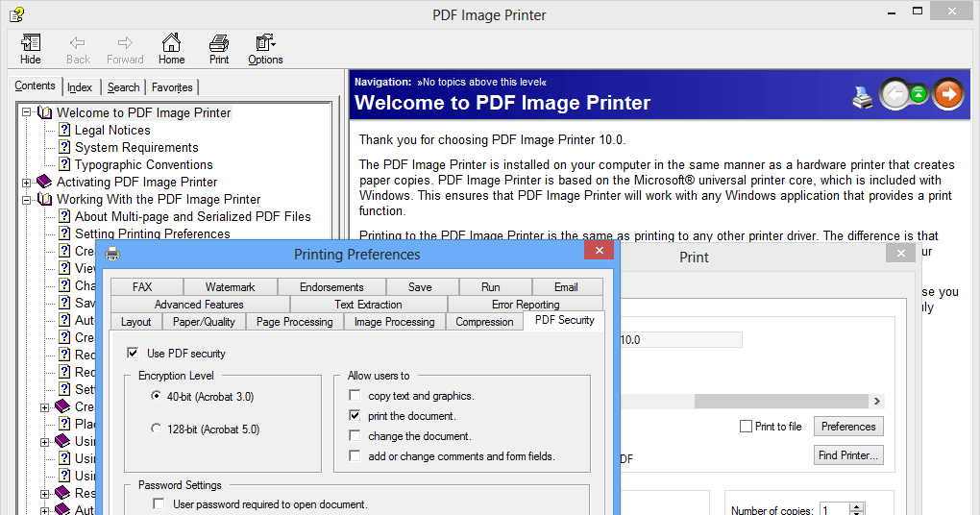Click Preferences button in Print dialog

click(x=848, y=427)
